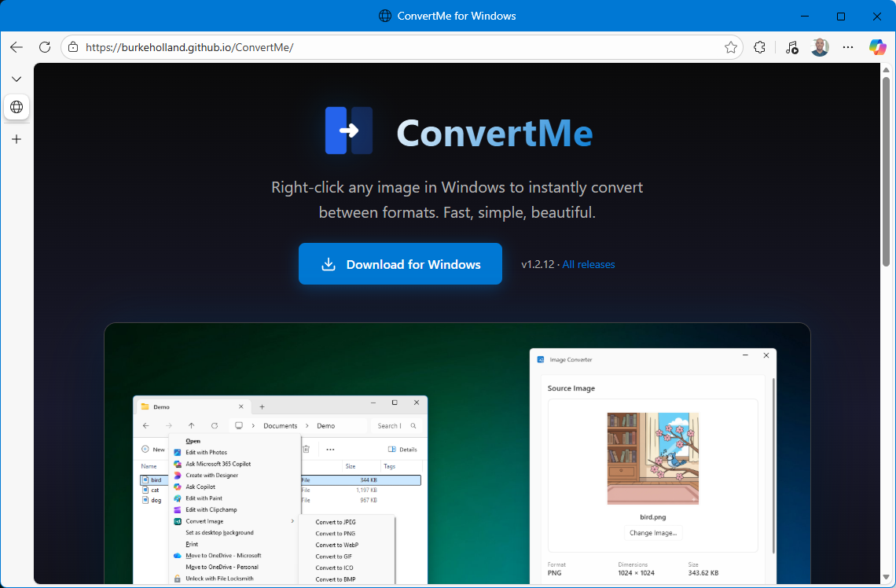896x588 pixels.
Task: Click the refresh icon in the browser toolbar
Action: click(45, 47)
